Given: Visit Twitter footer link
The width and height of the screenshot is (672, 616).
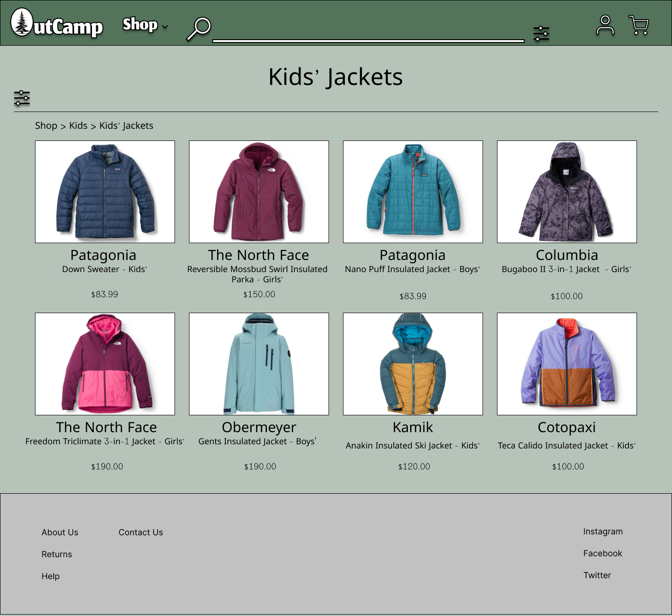Looking at the screenshot, I should 597,575.
